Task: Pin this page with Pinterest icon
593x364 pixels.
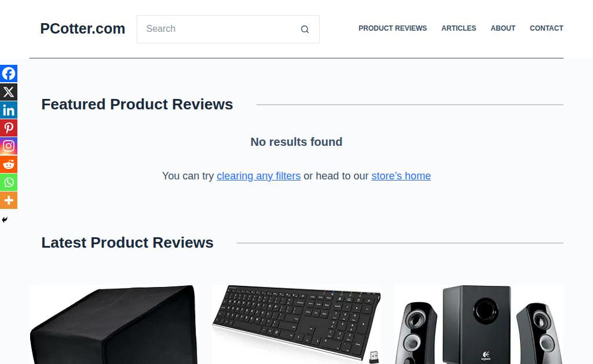Action: [9, 128]
